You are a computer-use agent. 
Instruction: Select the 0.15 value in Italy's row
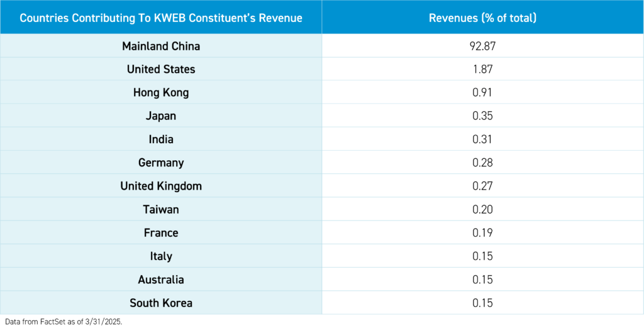482,256
